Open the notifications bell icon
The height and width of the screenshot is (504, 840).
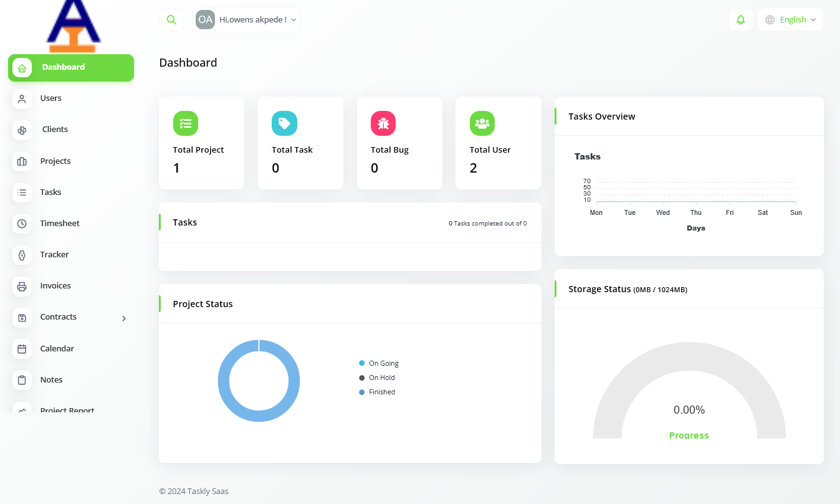tap(740, 20)
